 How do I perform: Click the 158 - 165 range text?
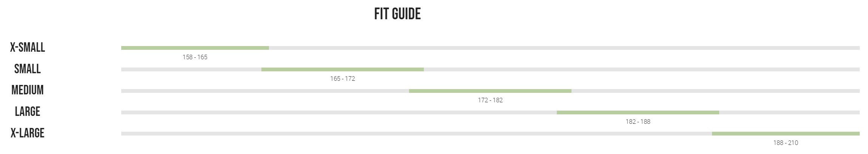tap(195, 57)
